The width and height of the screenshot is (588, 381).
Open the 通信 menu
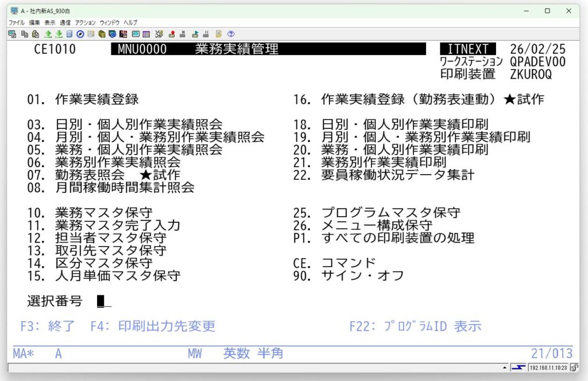pos(65,22)
